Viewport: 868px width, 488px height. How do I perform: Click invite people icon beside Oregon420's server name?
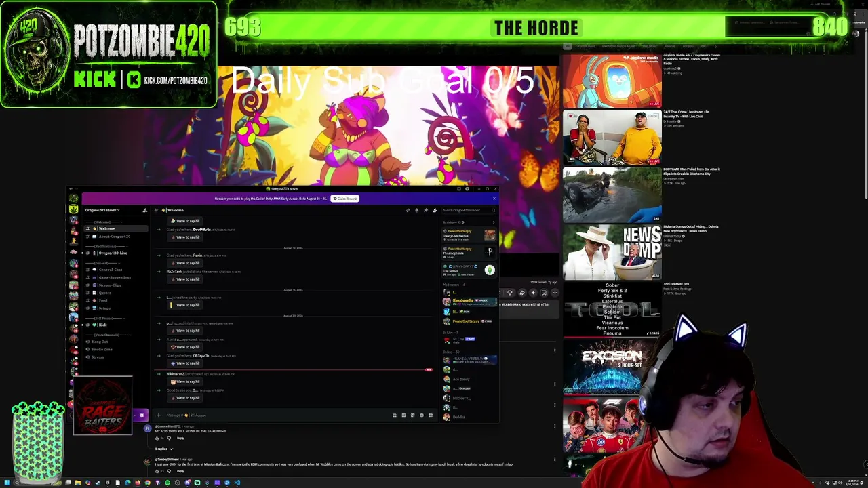[x=144, y=210]
